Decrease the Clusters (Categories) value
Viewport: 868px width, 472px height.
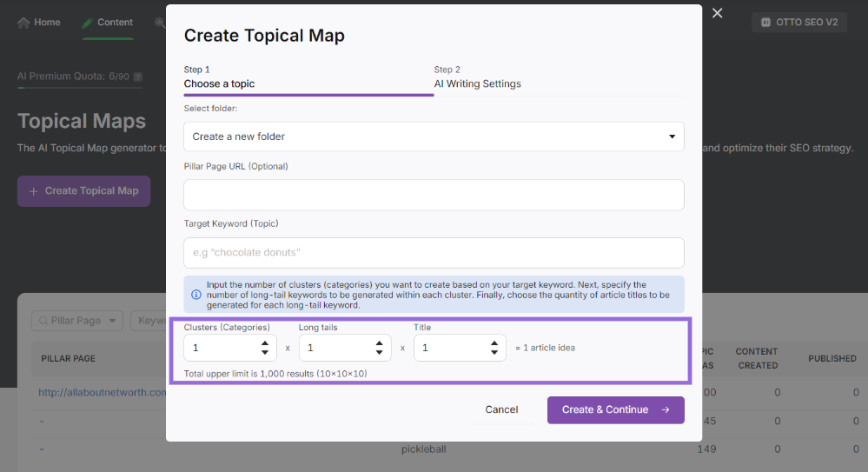[265, 352]
